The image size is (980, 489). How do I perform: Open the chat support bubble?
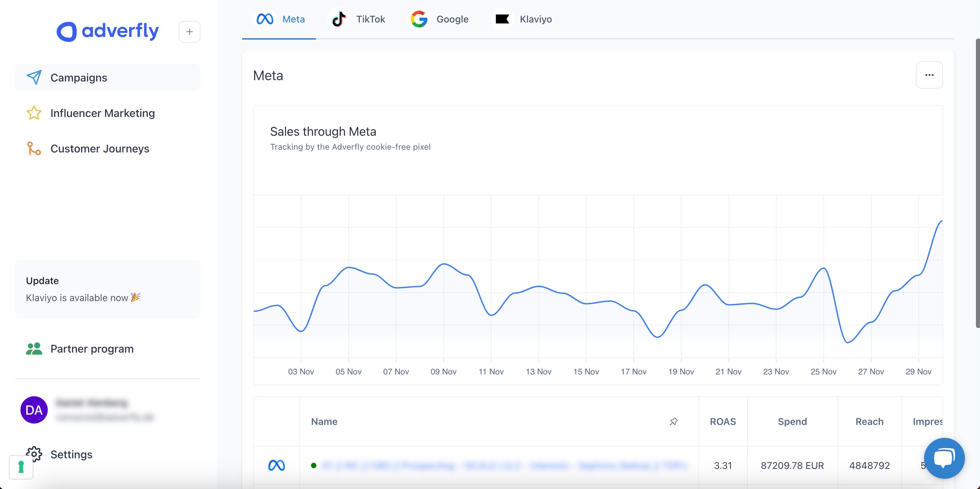point(944,458)
